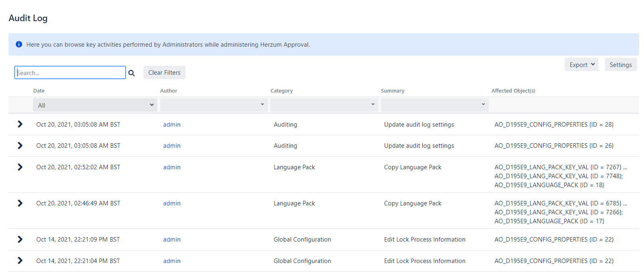
Task: Open the Author filter dropdown
Action: (213, 105)
